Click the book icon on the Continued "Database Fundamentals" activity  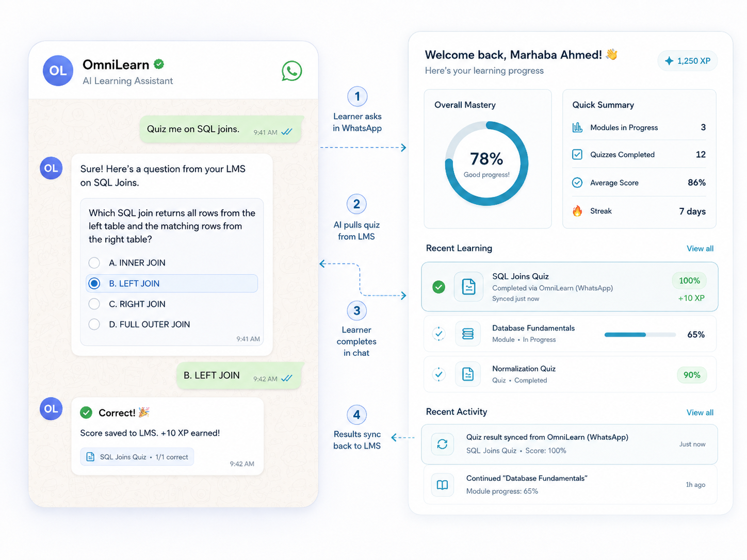click(x=442, y=485)
